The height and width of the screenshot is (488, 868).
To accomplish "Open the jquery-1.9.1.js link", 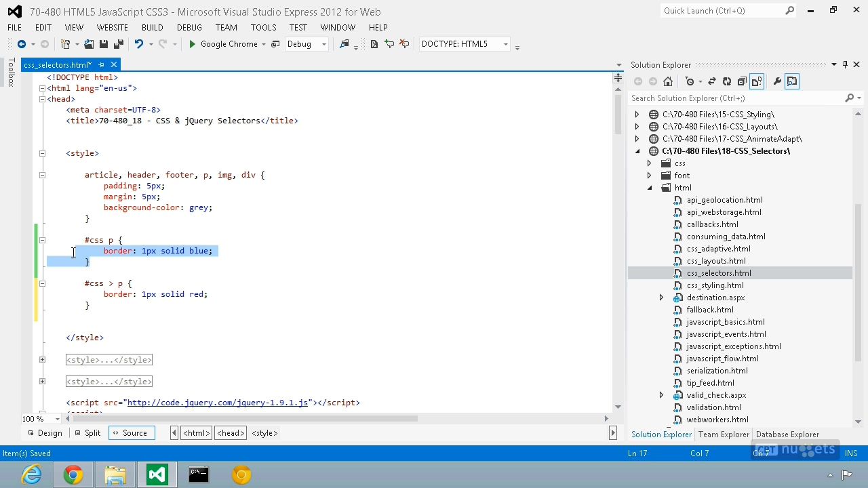I will [x=218, y=403].
